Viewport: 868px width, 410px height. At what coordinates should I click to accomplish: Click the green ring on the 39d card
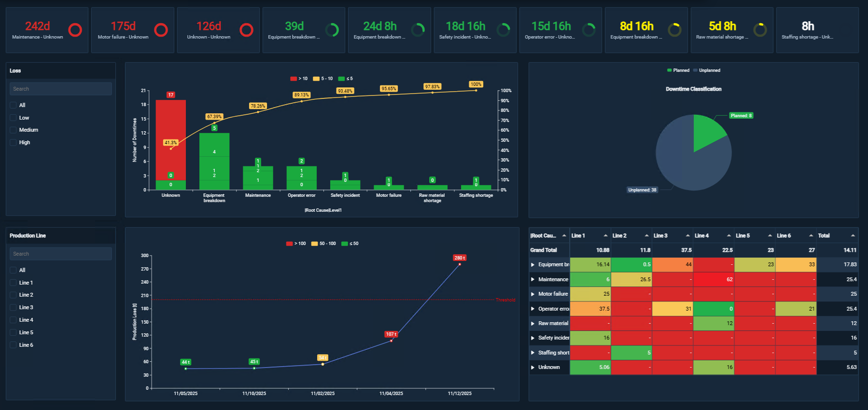pos(332,30)
